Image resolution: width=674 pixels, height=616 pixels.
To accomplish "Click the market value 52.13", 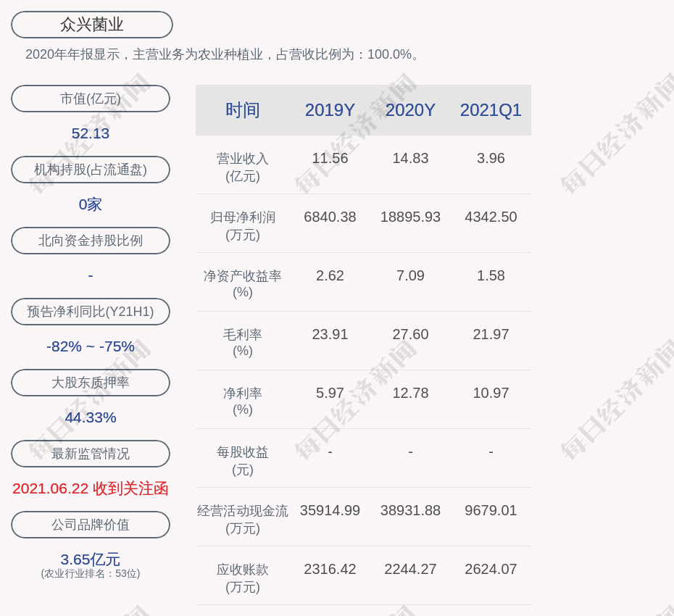I will tap(91, 133).
